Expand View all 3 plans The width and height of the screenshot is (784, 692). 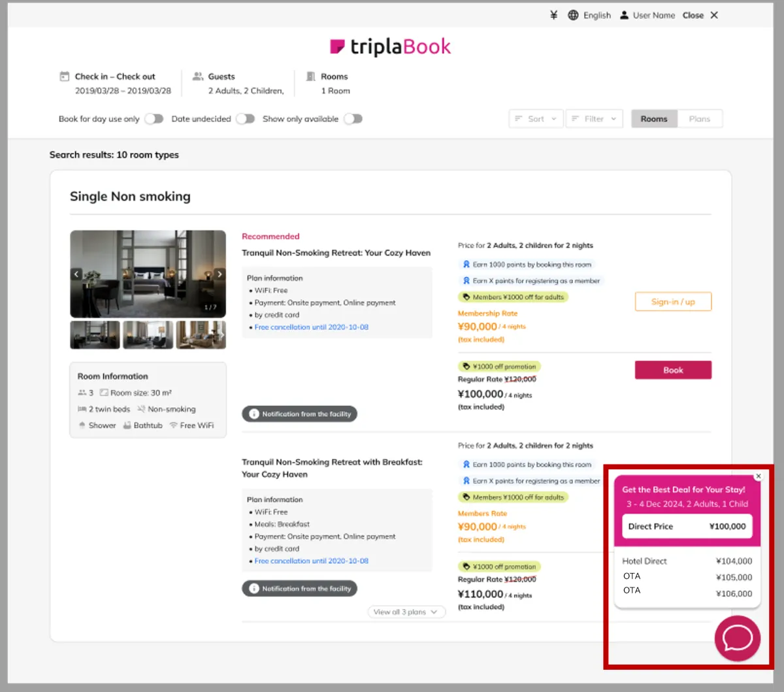[x=406, y=612]
